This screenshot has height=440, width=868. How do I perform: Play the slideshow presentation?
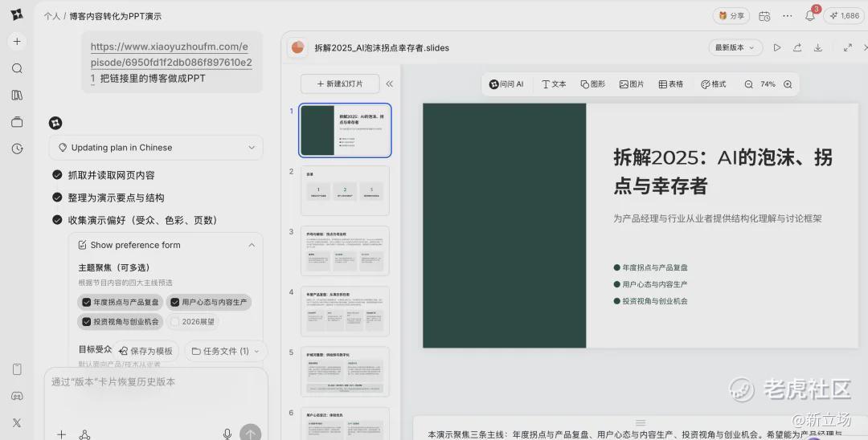coord(776,48)
